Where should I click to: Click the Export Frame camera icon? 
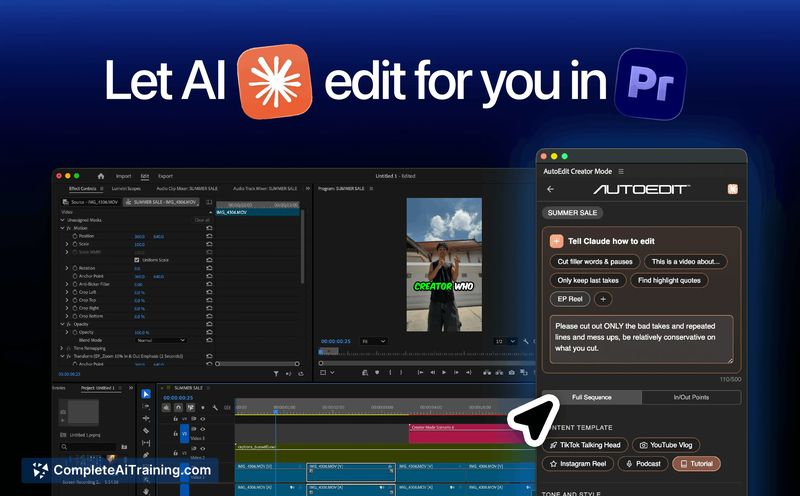coord(512,373)
